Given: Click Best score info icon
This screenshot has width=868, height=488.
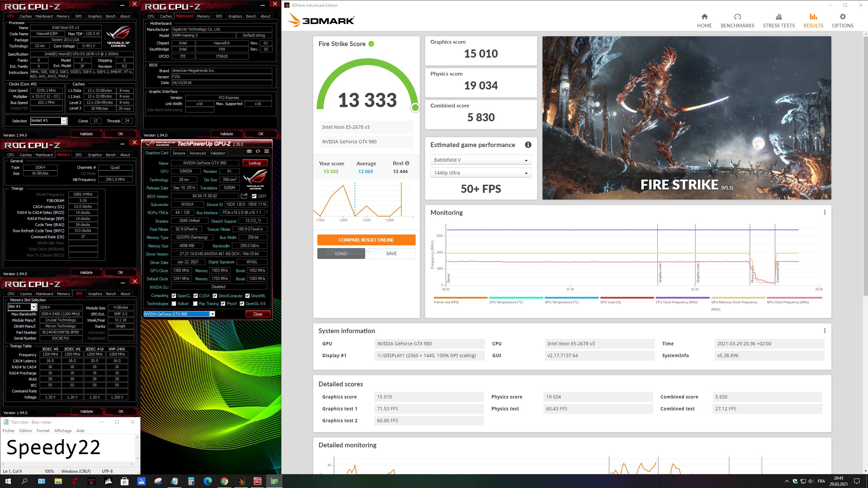Looking at the screenshot, I should 407,163.
